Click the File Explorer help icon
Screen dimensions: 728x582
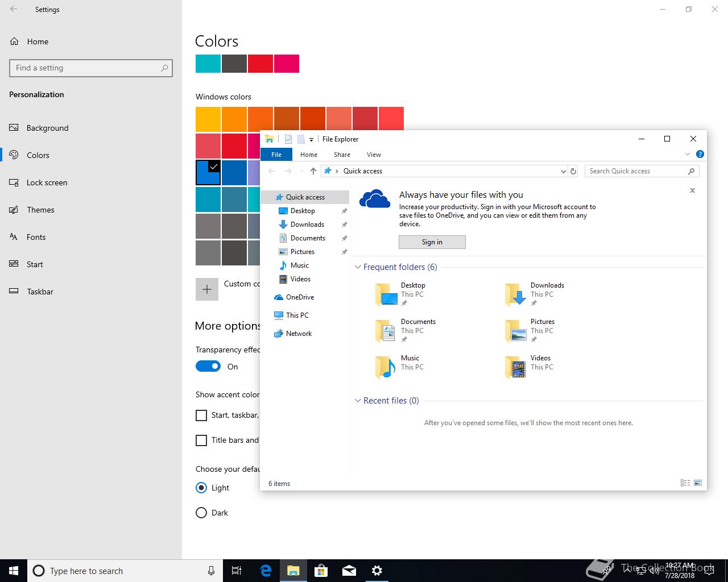tap(700, 154)
